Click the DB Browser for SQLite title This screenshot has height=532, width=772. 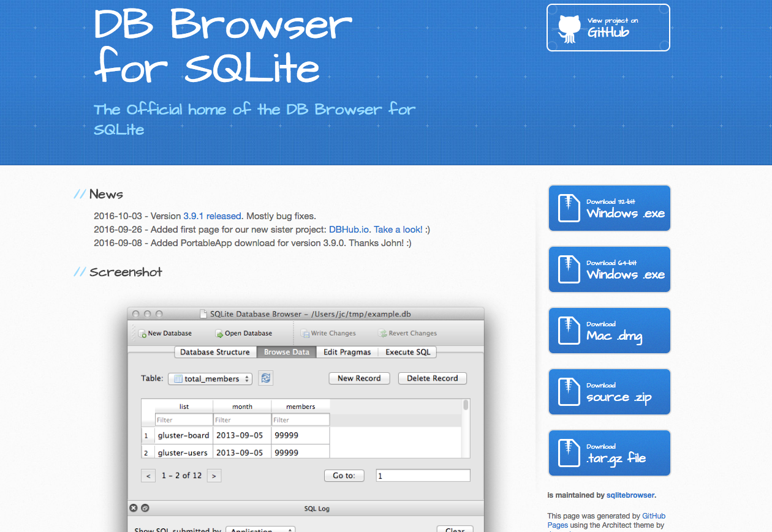point(224,46)
